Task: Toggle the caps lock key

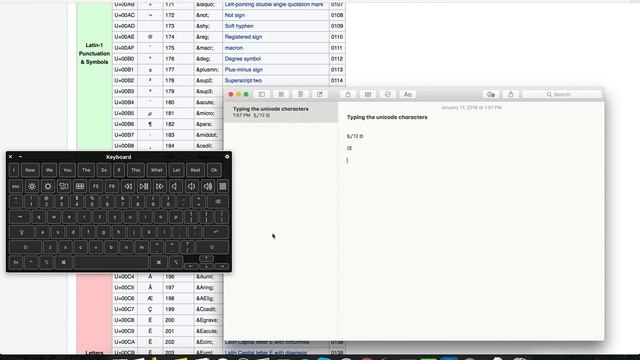Action: tap(21, 232)
